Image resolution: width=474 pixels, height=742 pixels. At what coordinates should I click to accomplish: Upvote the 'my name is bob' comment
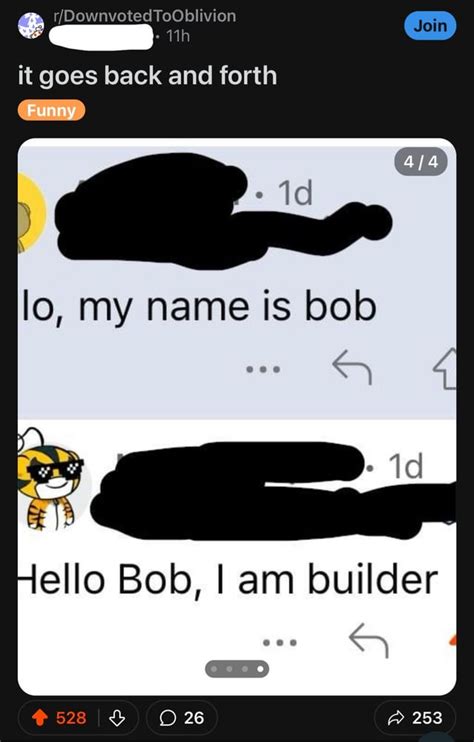[x=447, y=369]
